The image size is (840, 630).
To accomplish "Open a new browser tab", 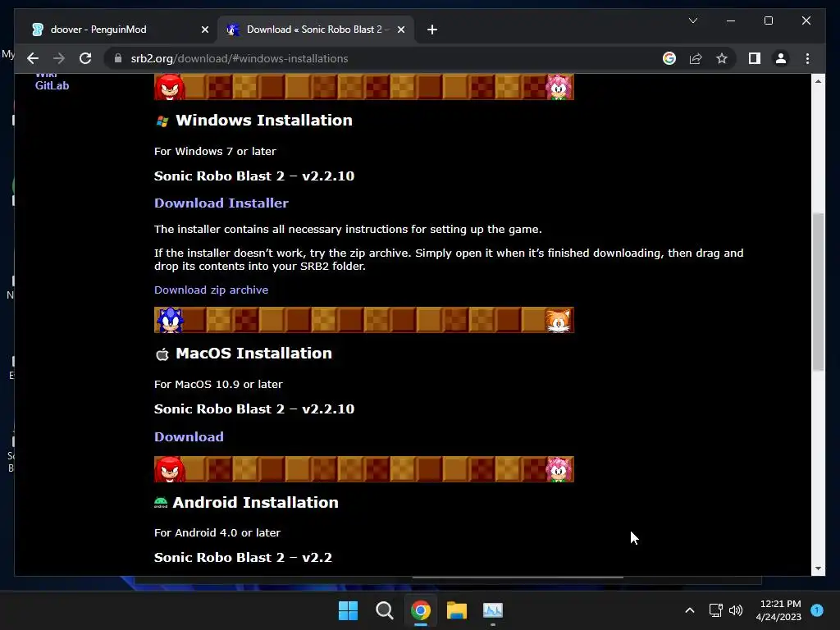I will pos(432,30).
